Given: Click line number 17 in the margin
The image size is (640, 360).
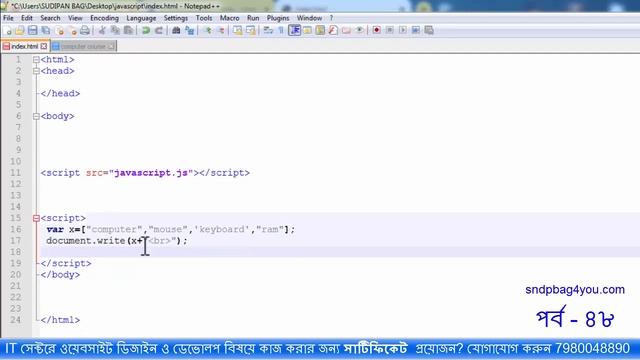Looking at the screenshot, I should click(16, 241).
